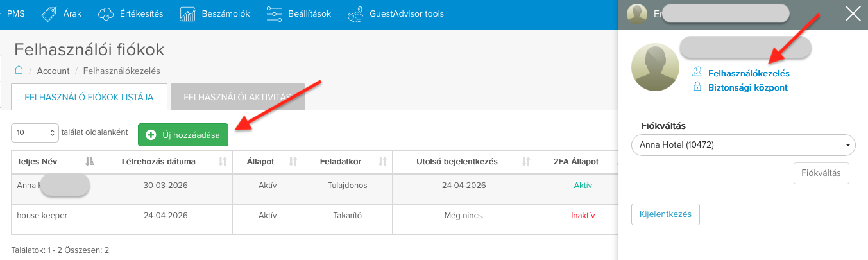868x260 pixels.
Task: Click the large profile avatar picture
Action: pyautogui.click(x=656, y=67)
